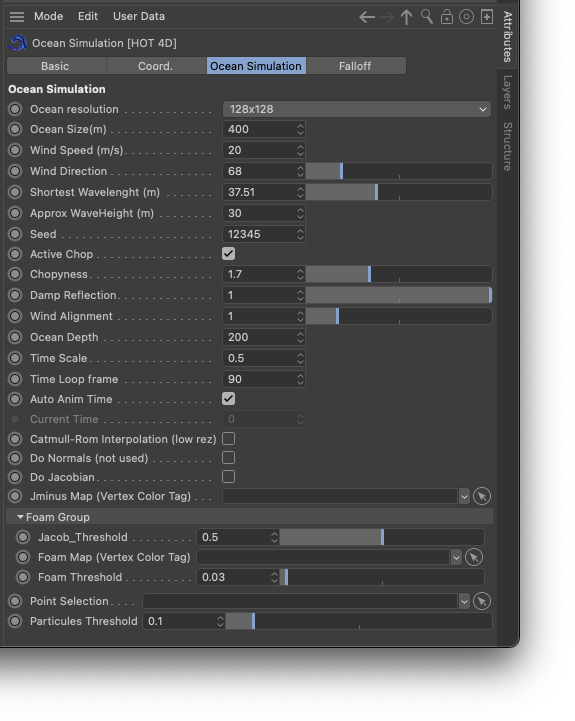Open the Jminus Map dropdown arrow
Image resolution: width=575 pixels, height=721 pixels.
point(464,497)
